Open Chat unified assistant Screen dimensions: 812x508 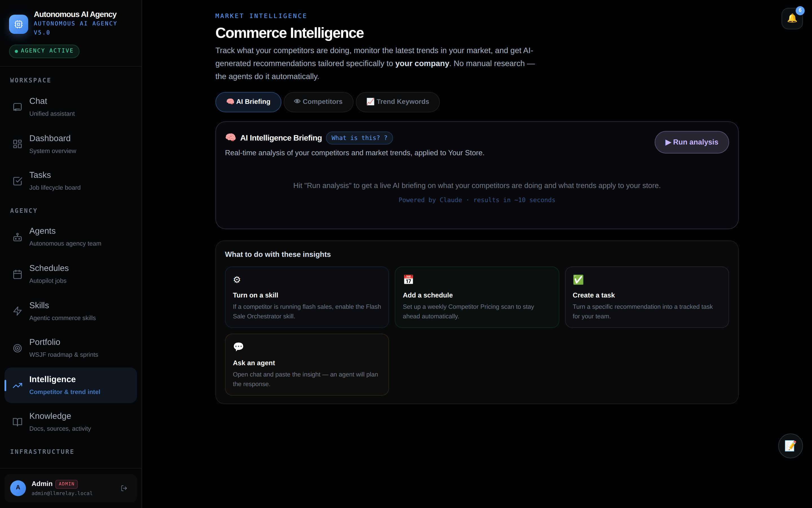coord(71,107)
